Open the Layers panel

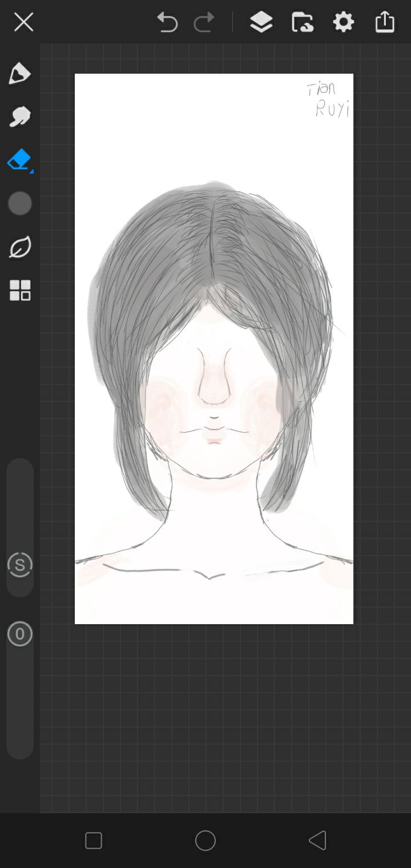[261, 22]
